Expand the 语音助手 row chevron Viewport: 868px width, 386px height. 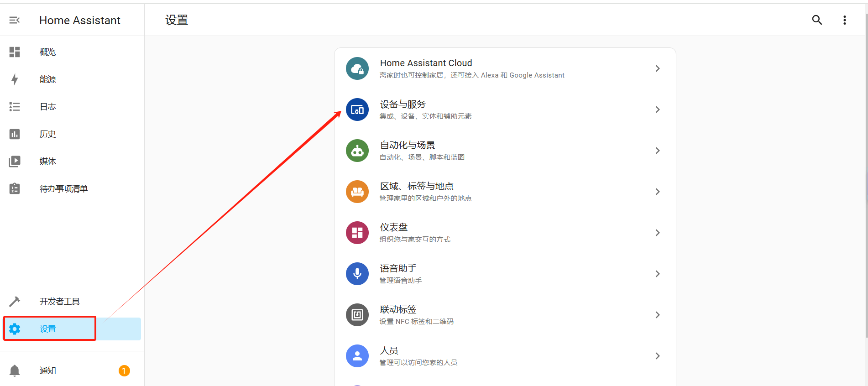click(658, 274)
